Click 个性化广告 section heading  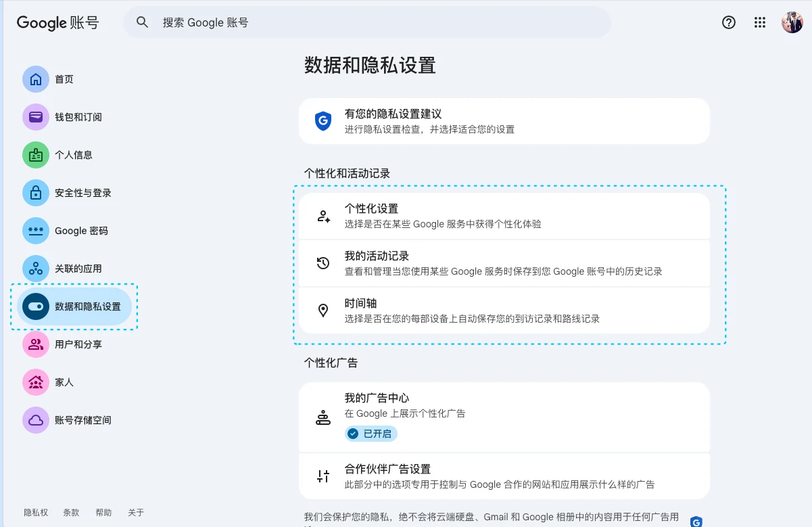[x=331, y=363]
